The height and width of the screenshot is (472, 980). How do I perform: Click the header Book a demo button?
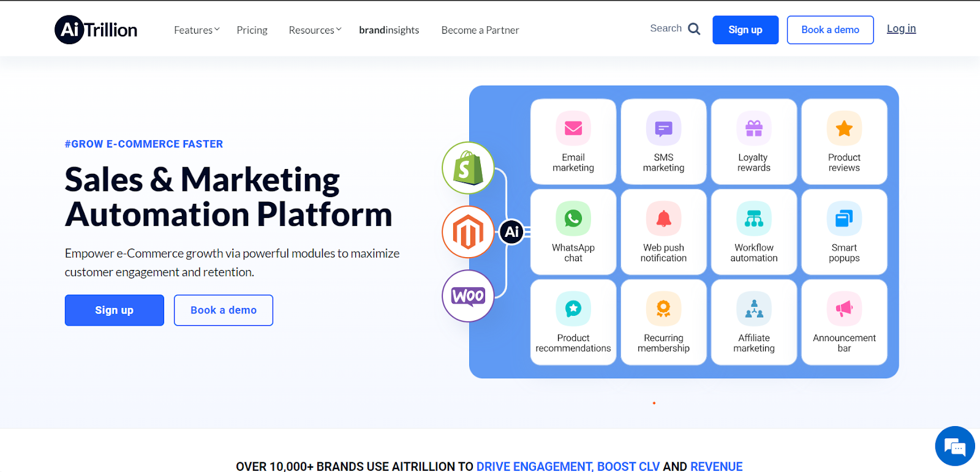click(x=830, y=29)
